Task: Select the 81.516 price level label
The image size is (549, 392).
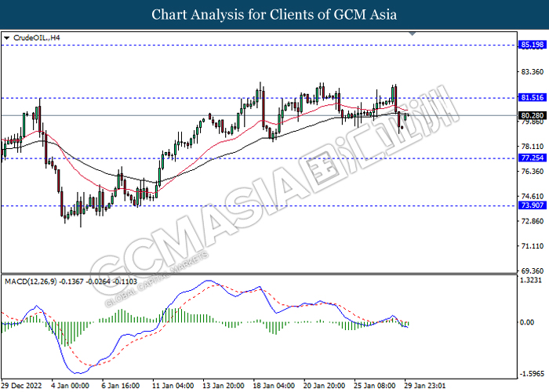Action: [533, 97]
